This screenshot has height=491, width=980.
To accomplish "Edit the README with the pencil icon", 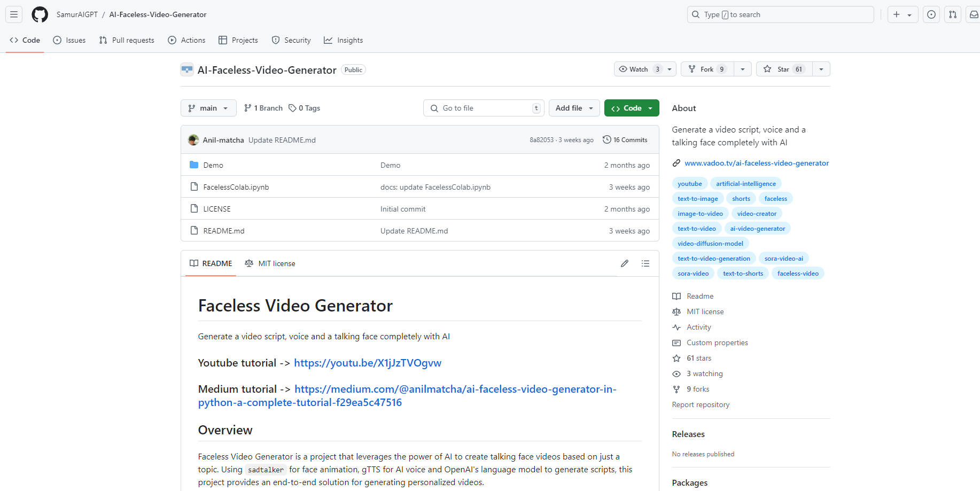I will (624, 263).
